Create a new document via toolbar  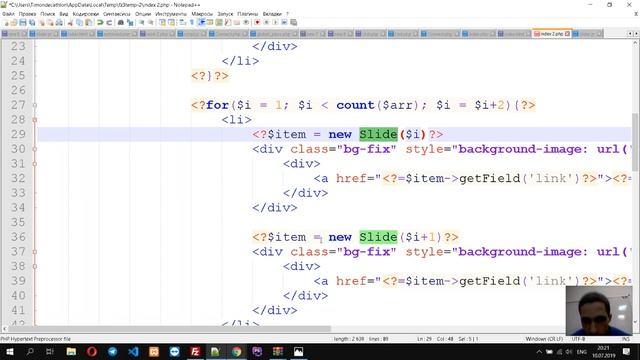click(x=6, y=22)
